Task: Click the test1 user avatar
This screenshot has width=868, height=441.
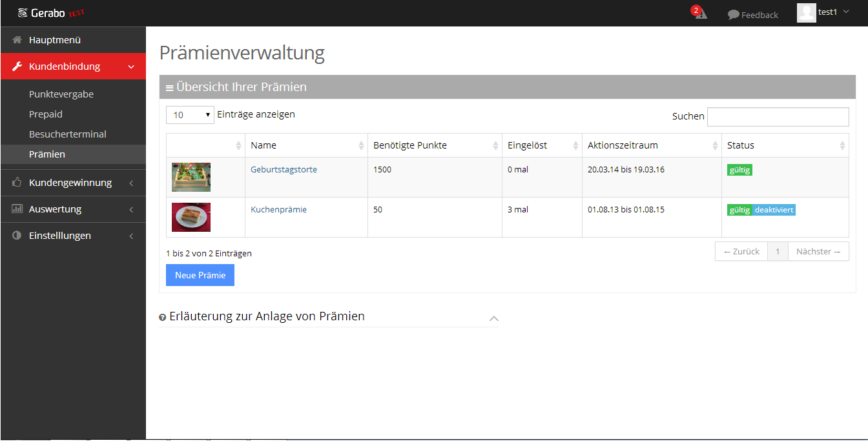Action: (806, 13)
